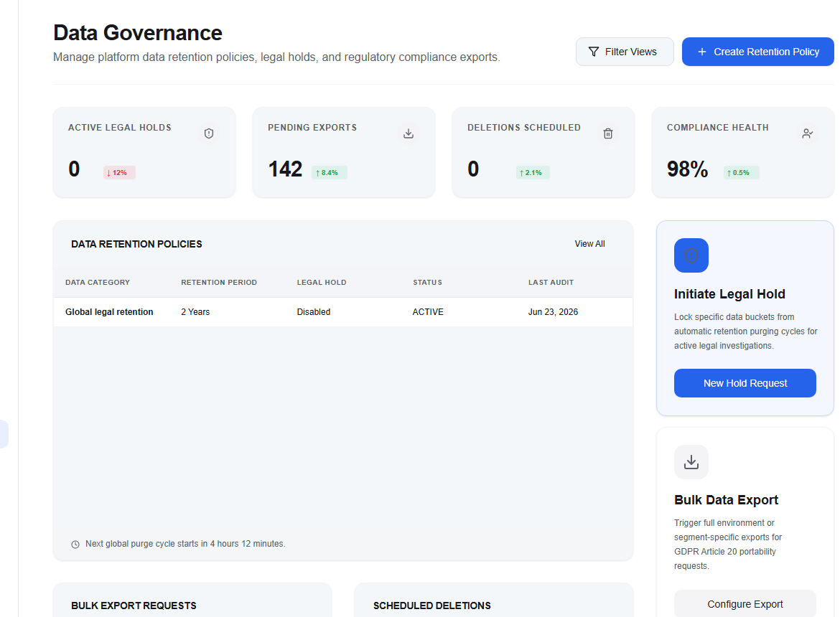This screenshot has height=617, width=840.
Task: Click the 0.5% increase badge
Action: click(742, 172)
